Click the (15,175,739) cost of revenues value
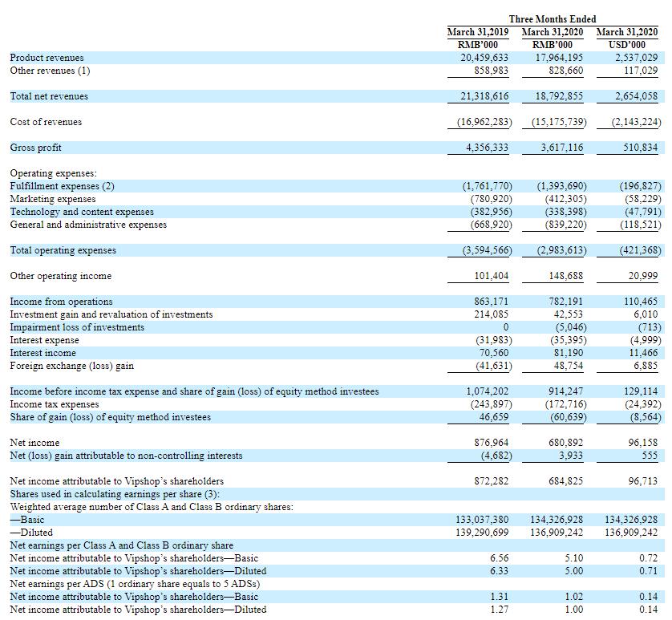The image size is (672, 620). pyautogui.click(x=559, y=122)
